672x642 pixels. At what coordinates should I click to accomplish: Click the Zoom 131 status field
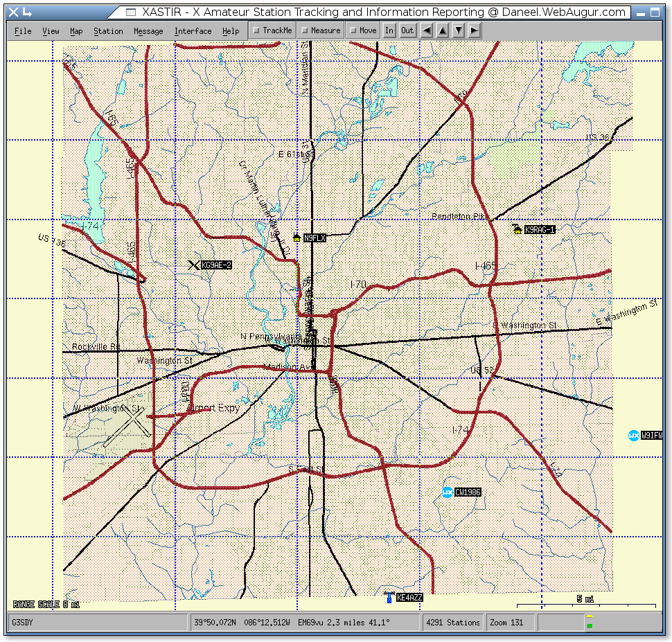pyautogui.click(x=511, y=623)
